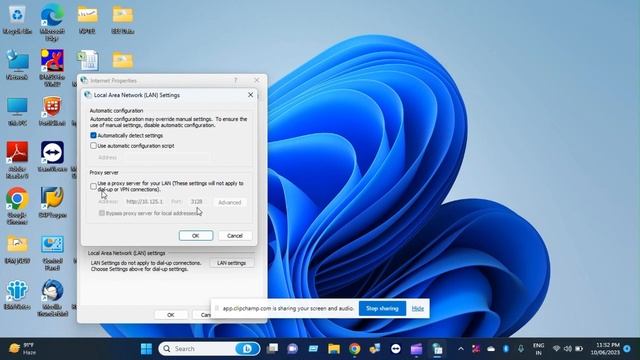Launch TeamViewer from the desktop
The width and height of the screenshot is (640, 360).
coord(52,157)
